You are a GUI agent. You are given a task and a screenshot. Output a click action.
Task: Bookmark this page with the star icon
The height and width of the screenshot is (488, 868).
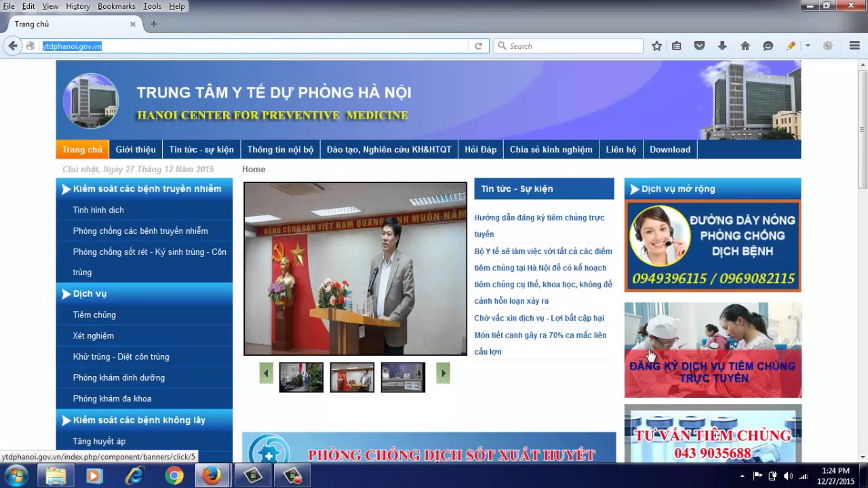(656, 46)
